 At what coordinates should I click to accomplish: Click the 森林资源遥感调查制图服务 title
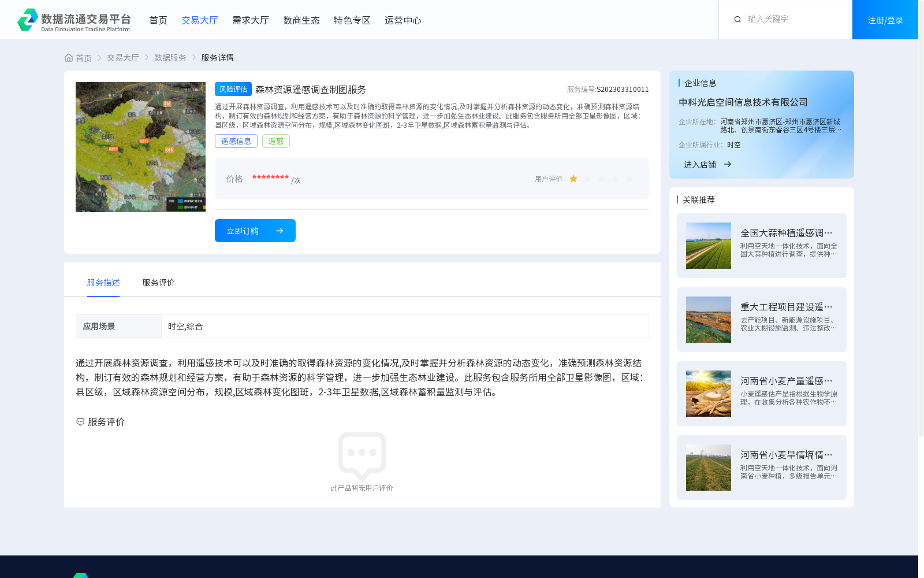click(x=311, y=90)
